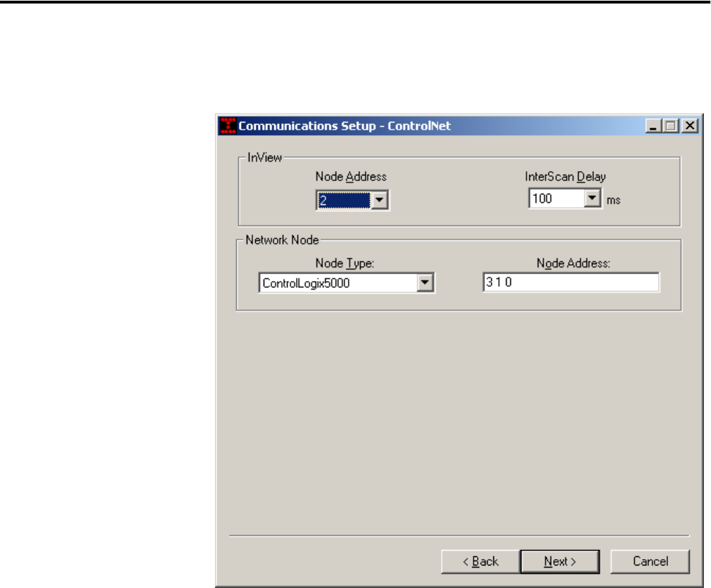
Task: Click the InterScan Delay label
Action: click(565, 177)
